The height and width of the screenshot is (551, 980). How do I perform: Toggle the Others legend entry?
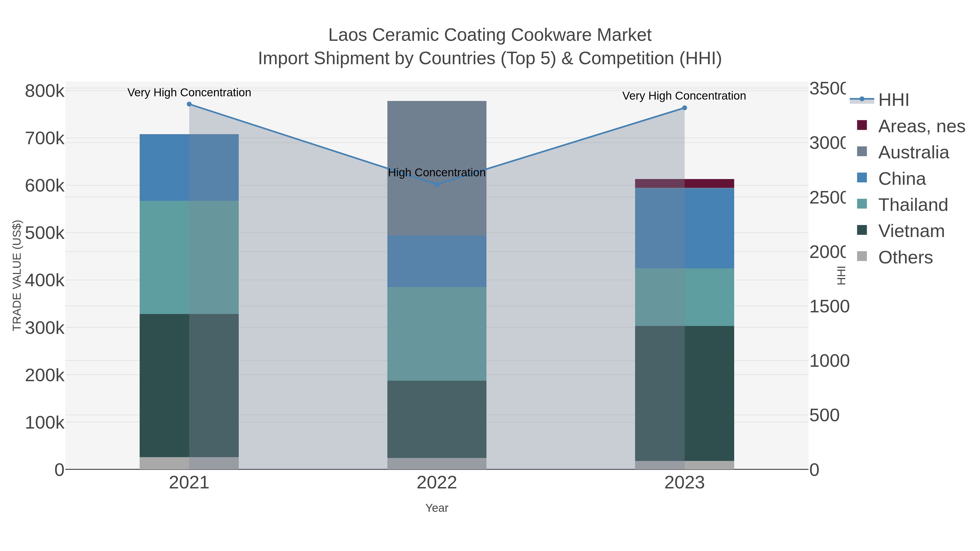(x=895, y=257)
